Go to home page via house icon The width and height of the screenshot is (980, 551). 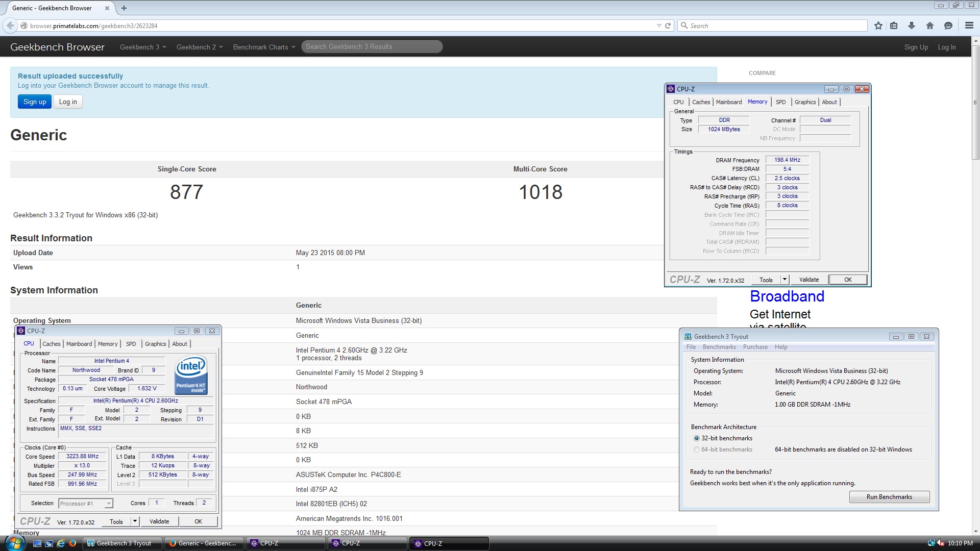[x=930, y=26]
